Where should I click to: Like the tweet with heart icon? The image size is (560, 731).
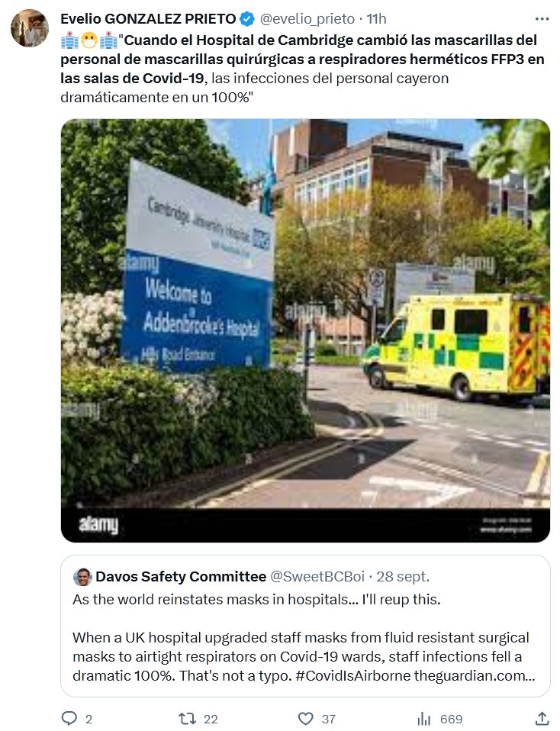pyautogui.click(x=305, y=719)
